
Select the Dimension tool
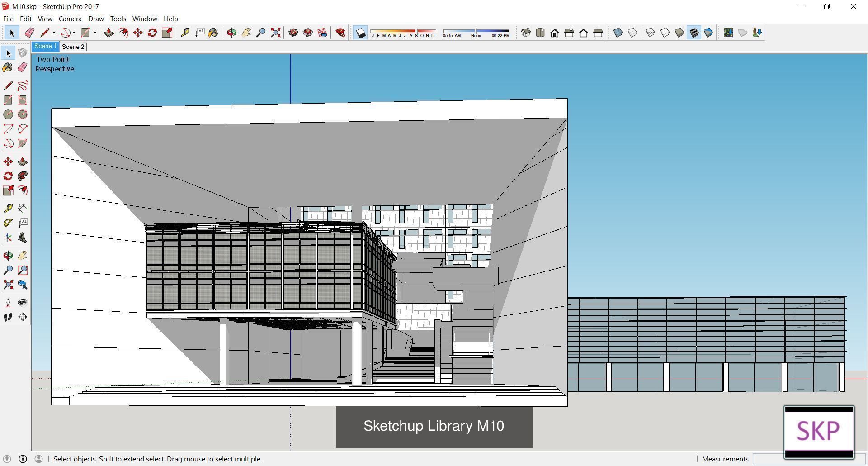tap(23, 208)
